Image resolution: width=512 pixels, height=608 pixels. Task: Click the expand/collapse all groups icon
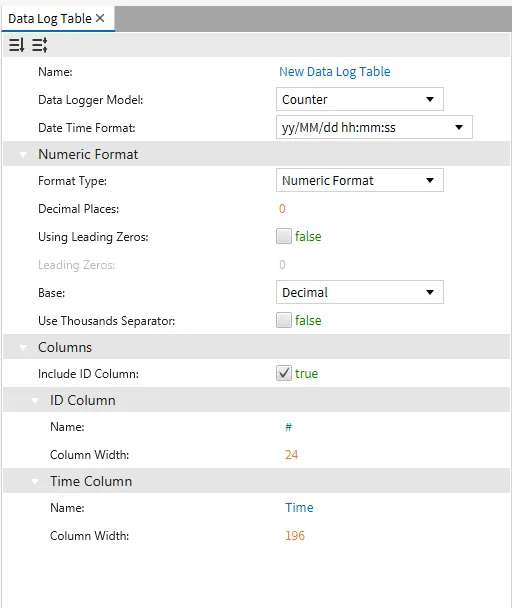pos(40,45)
